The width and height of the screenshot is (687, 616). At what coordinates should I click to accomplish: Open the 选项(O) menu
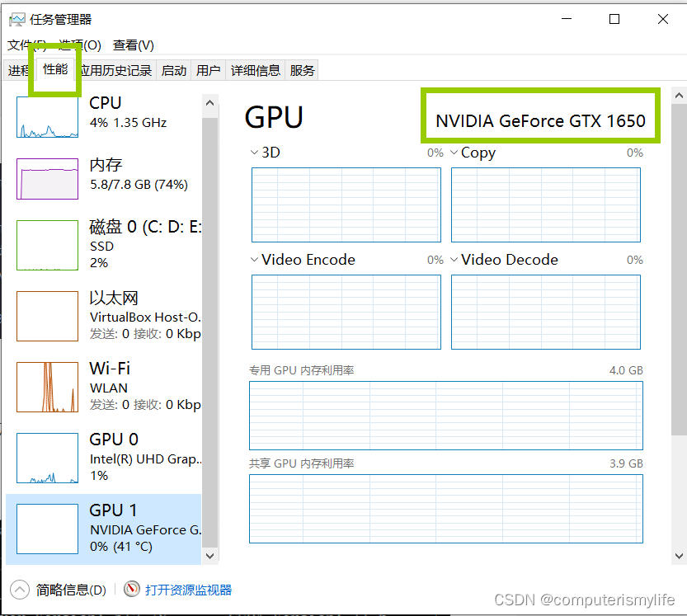click(x=80, y=45)
